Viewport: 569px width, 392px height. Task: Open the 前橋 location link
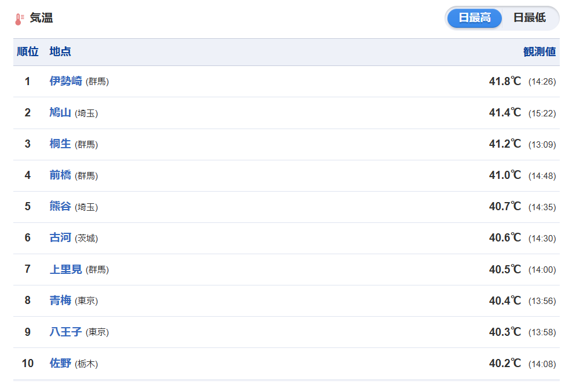60,175
